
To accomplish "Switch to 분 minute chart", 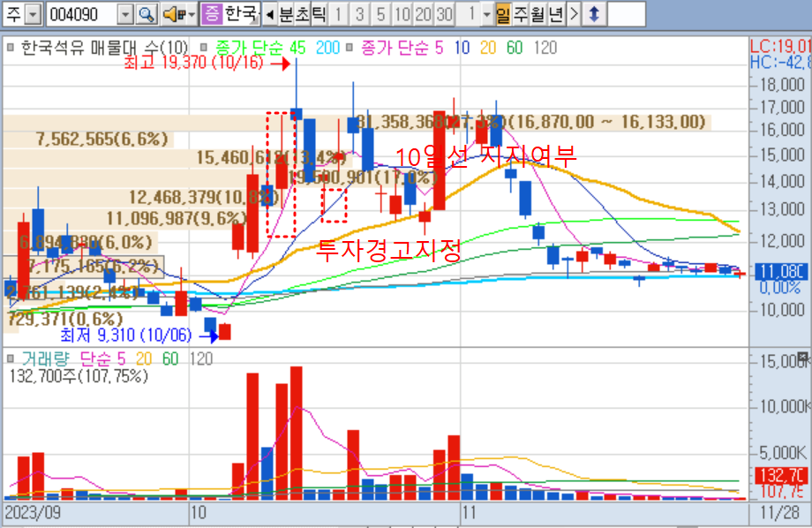I will tap(286, 14).
